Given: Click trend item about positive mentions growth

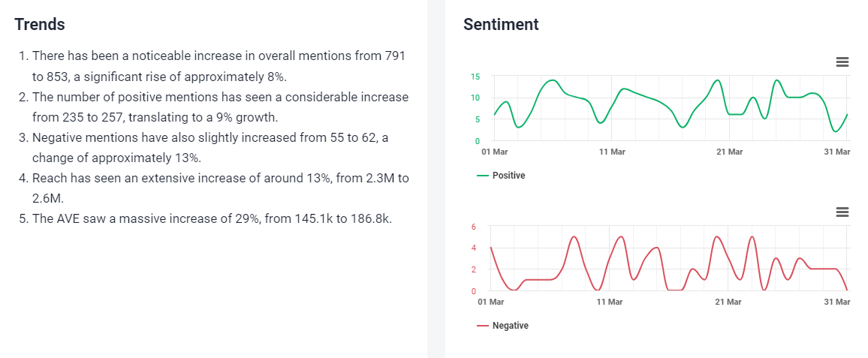Looking at the screenshot, I should pos(212,107).
